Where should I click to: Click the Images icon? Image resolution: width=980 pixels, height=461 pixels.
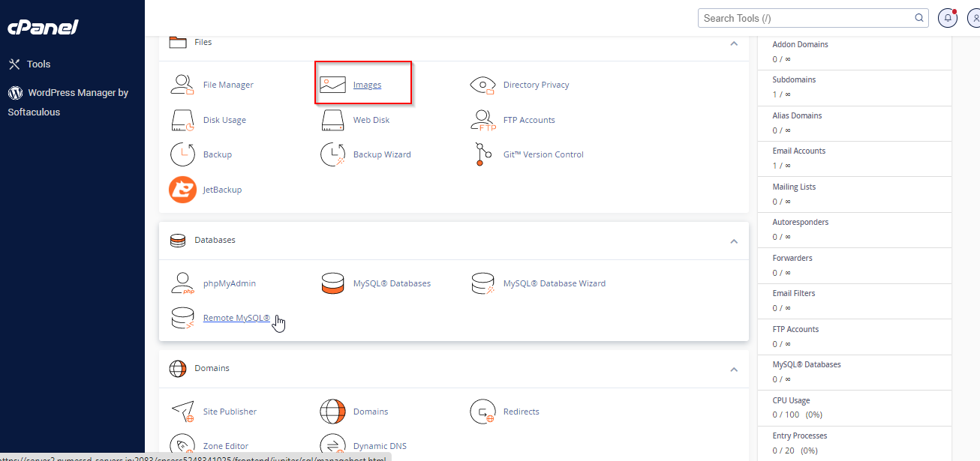333,85
